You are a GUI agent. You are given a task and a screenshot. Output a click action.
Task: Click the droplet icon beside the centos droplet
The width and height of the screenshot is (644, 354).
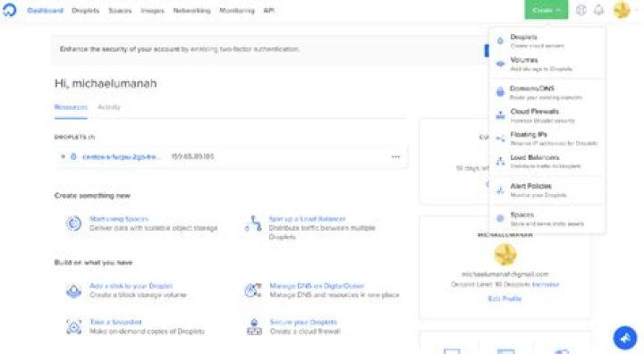(73, 156)
